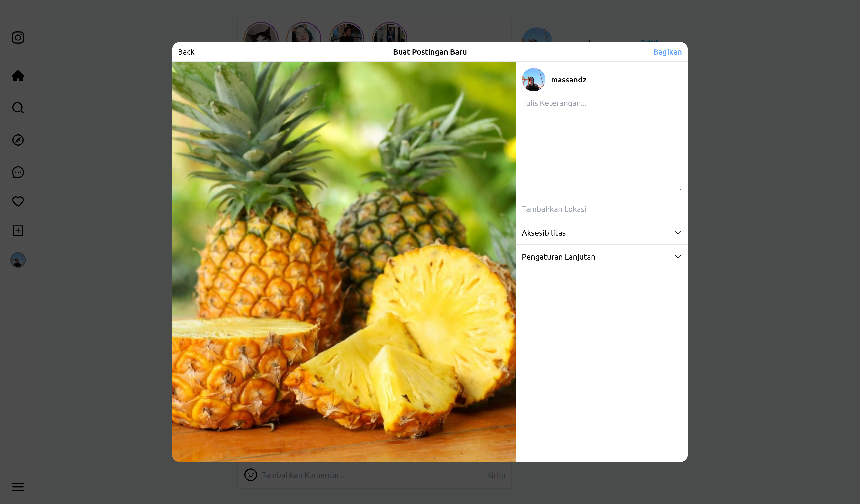This screenshot has height=504, width=860.
Task: Open the hamburger menu icon
Action: 18,487
